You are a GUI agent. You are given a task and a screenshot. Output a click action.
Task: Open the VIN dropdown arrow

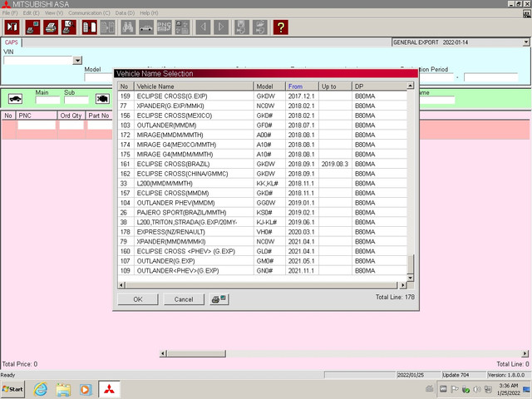77,61
